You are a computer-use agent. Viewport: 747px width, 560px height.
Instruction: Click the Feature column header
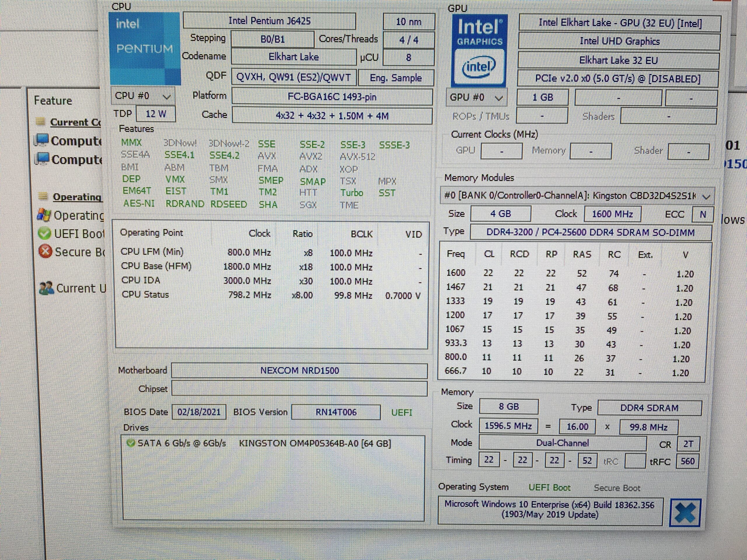click(x=53, y=101)
